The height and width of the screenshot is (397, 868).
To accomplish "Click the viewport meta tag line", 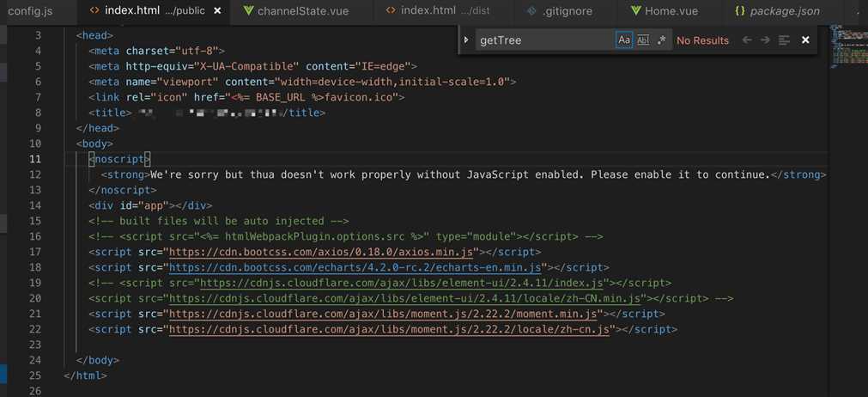I will [302, 82].
